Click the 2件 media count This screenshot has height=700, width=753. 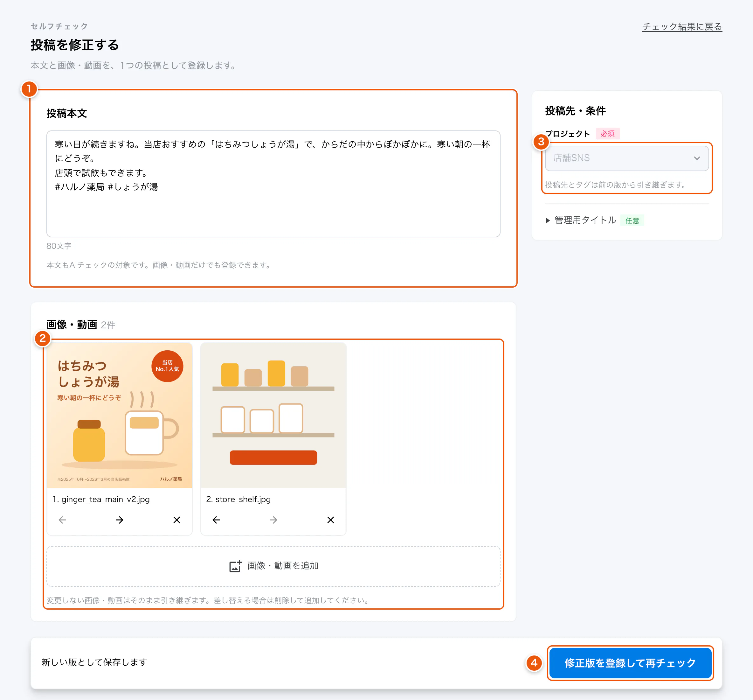click(108, 325)
